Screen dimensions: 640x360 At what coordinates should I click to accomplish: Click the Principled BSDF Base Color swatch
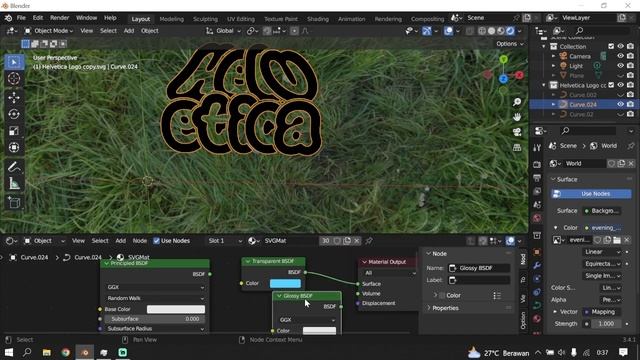[x=176, y=309]
